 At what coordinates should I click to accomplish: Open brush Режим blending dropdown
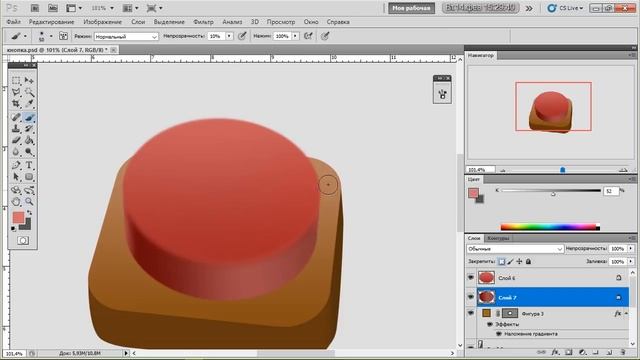click(126, 36)
